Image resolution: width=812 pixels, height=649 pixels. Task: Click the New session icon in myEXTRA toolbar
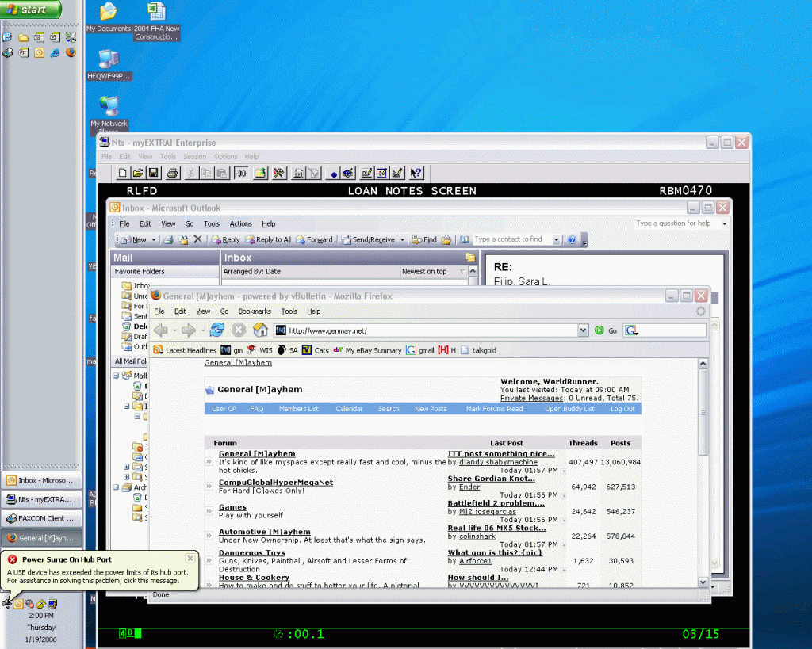[122, 173]
